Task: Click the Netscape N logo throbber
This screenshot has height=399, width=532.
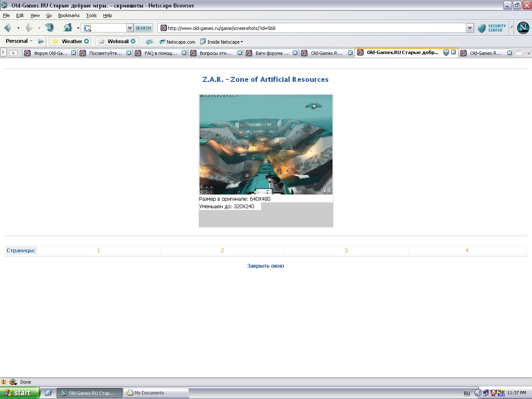Action: tap(523, 28)
